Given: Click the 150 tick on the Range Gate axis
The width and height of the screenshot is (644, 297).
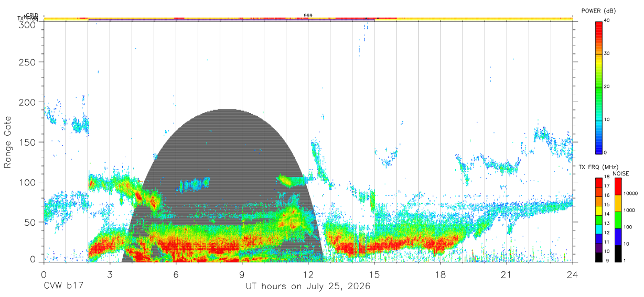Looking at the screenshot, I should pyautogui.click(x=27, y=142).
